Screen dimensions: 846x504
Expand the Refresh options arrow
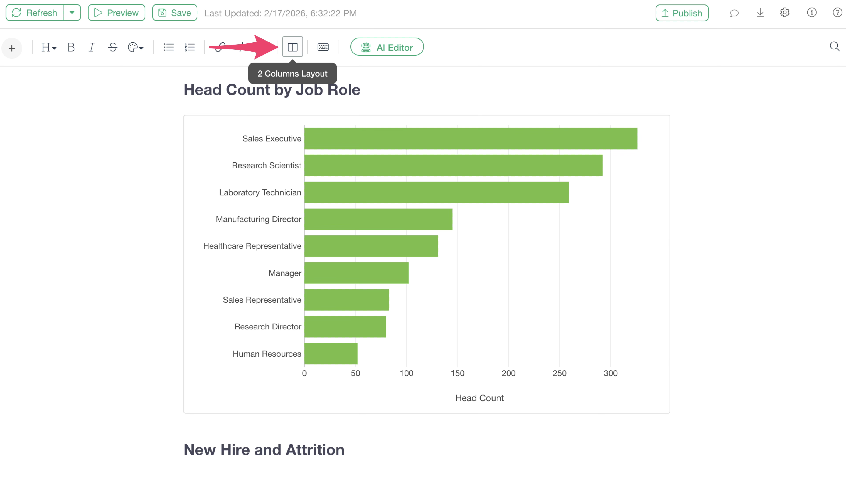(72, 13)
